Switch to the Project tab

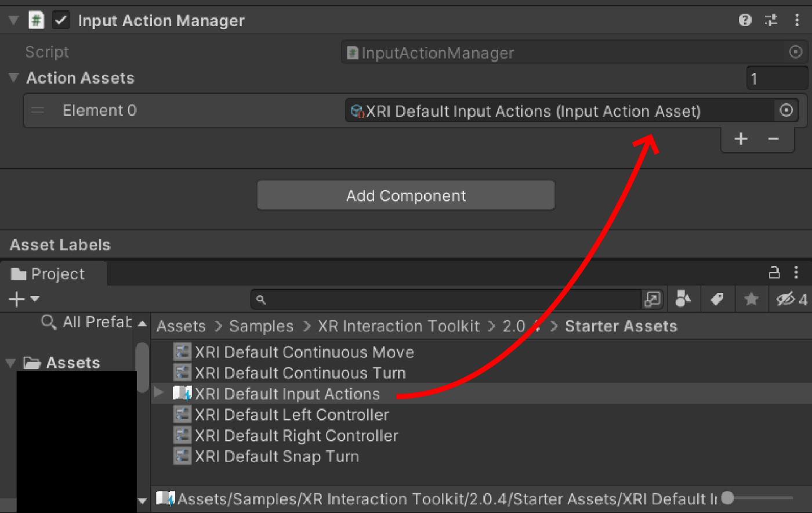53,273
